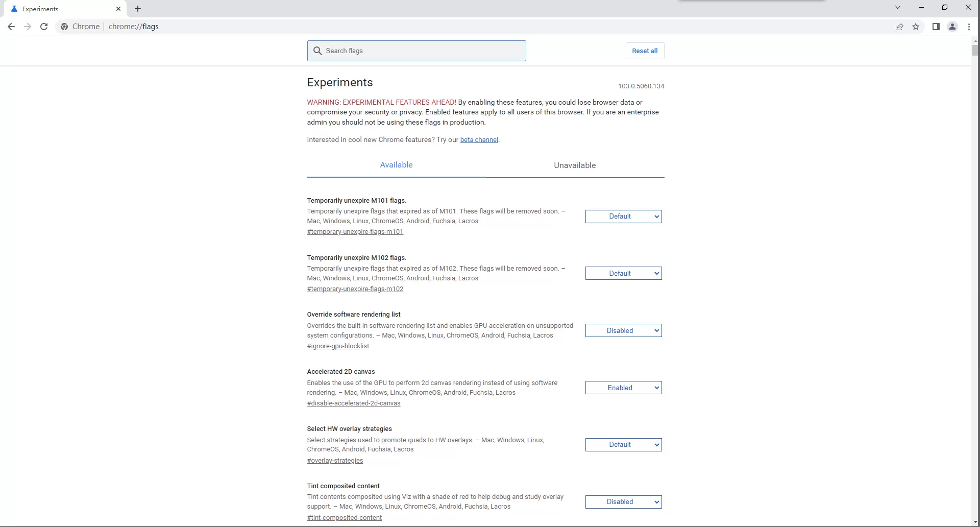Minimize the Chrome window
The width and height of the screenshot is (980, 527).
(921, 7)
